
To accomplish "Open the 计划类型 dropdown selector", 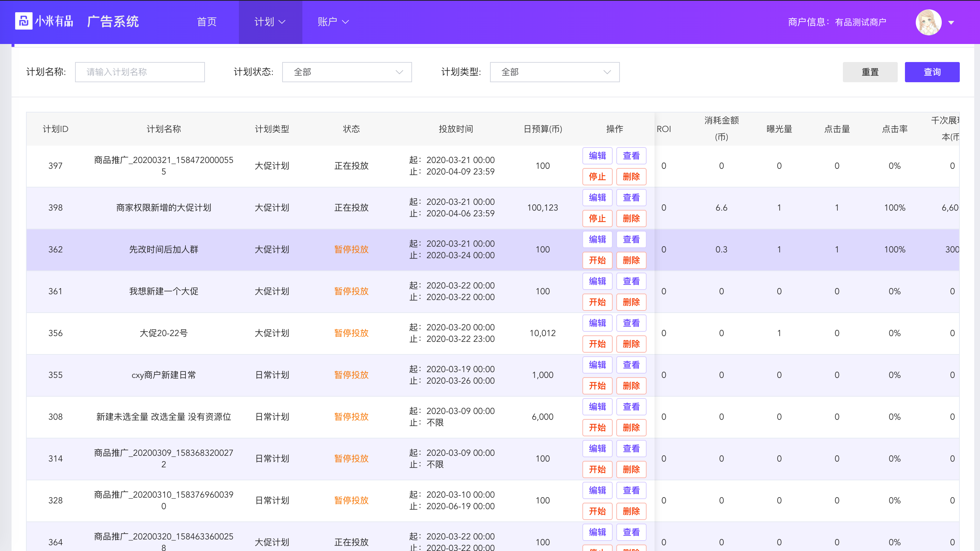I will pyautogui.click(x=554, y=72).
